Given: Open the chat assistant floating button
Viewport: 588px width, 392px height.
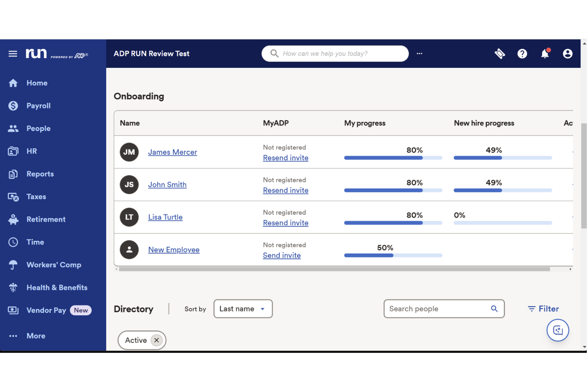Looking at the screenshot, I should click(x=558, y=330).
